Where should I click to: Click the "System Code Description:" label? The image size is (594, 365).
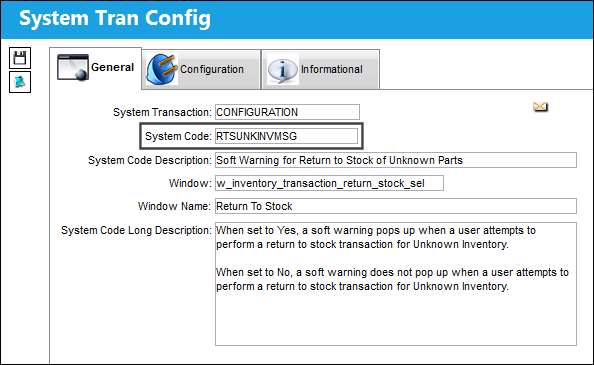click(150, 160)
